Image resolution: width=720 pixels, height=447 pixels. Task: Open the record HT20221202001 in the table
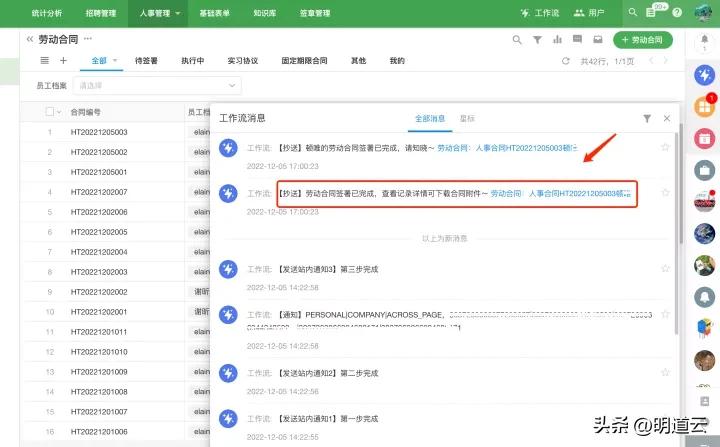[x=99, y=312]
